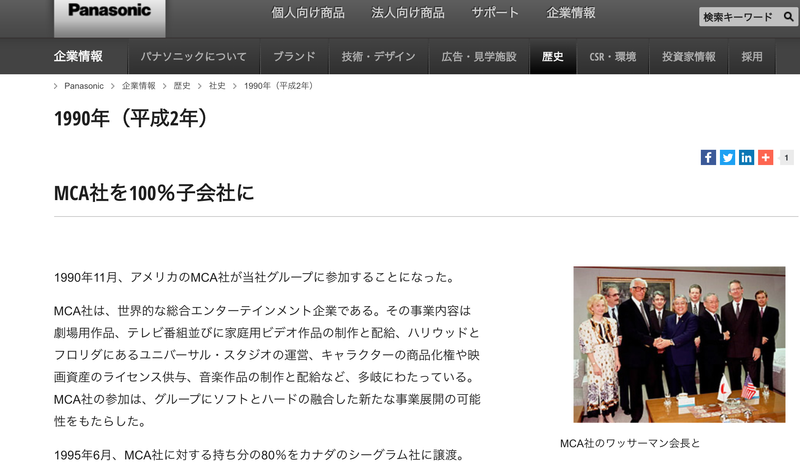Go to 企業情報 breadcrumb link
The width and height of the screenshot is (800, 462).
tap(139, 86)
